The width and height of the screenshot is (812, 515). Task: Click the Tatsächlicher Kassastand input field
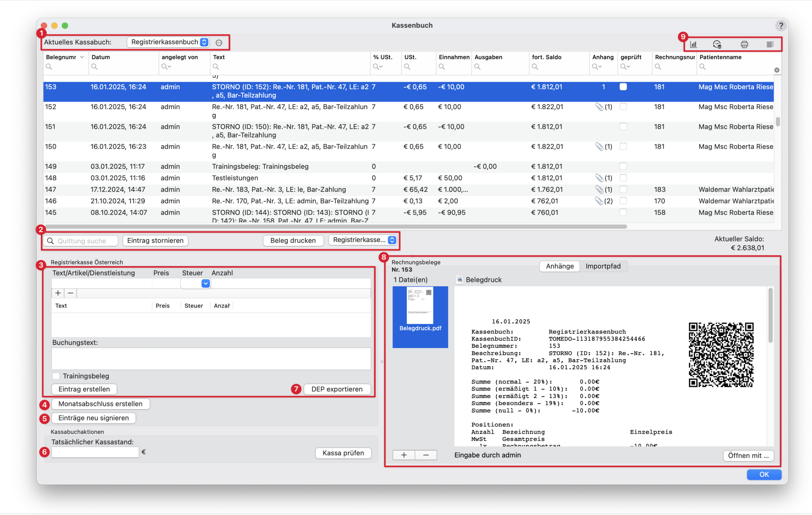coord(95,452)
